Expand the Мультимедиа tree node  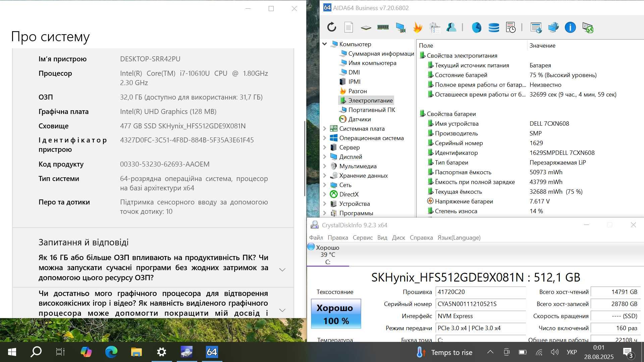pyautogui.click(x=324, y=166)
